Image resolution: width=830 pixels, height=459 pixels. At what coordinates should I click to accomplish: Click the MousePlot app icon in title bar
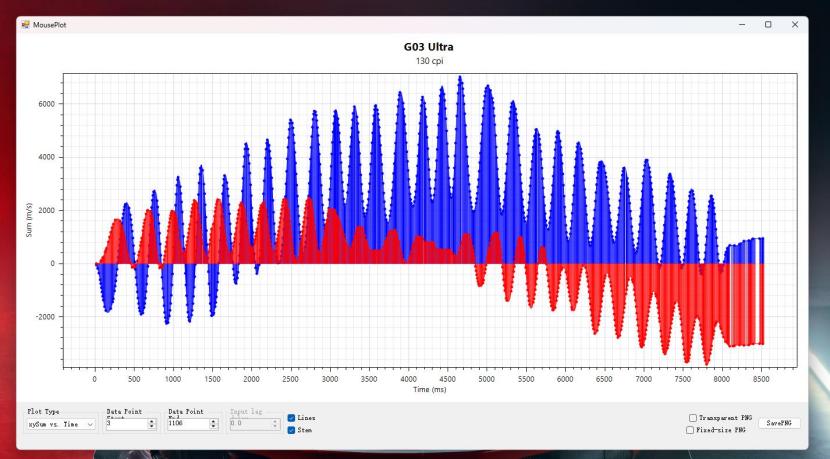click(x=25, y=24)
